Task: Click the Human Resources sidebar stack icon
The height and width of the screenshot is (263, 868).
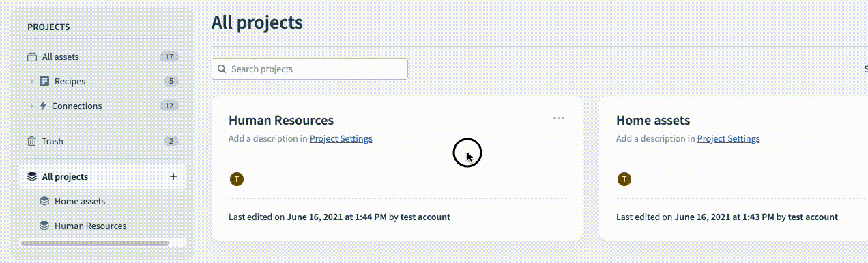Action: pos(44,226)
